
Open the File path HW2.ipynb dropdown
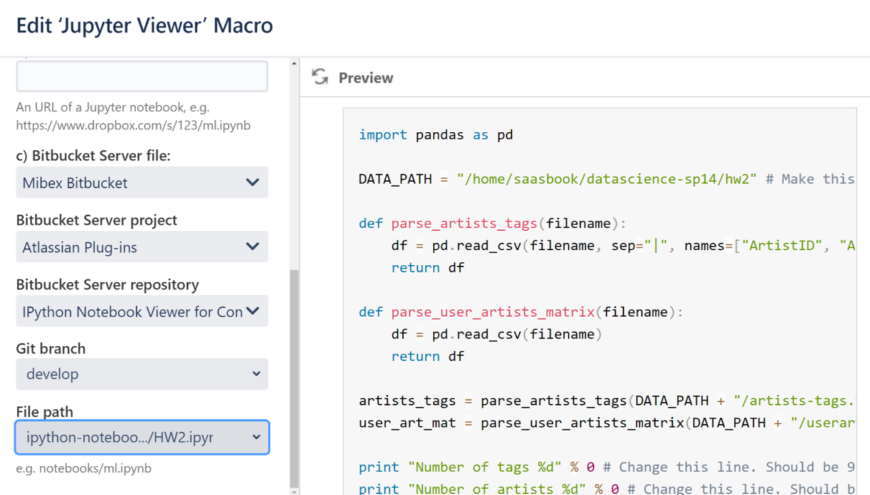pos(142,437)
